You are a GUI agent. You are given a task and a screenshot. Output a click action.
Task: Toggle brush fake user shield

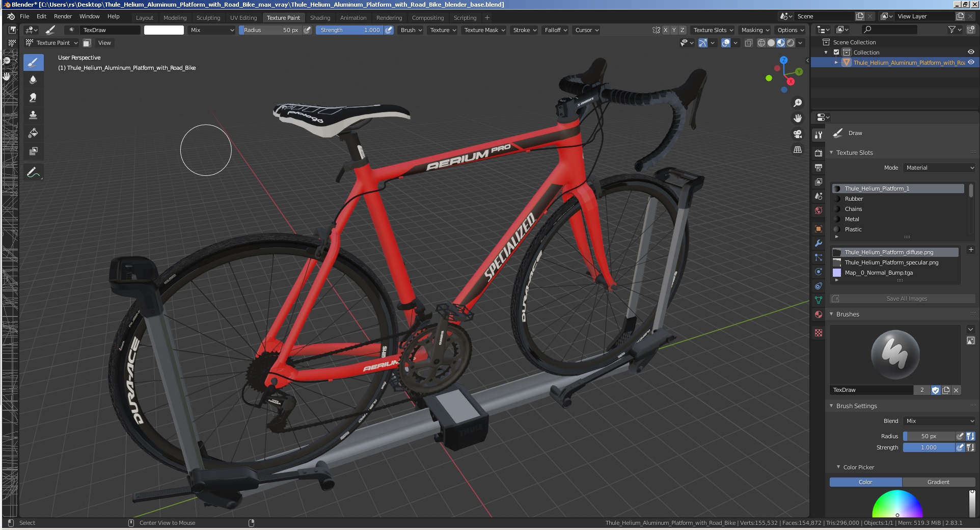(936, 390)
